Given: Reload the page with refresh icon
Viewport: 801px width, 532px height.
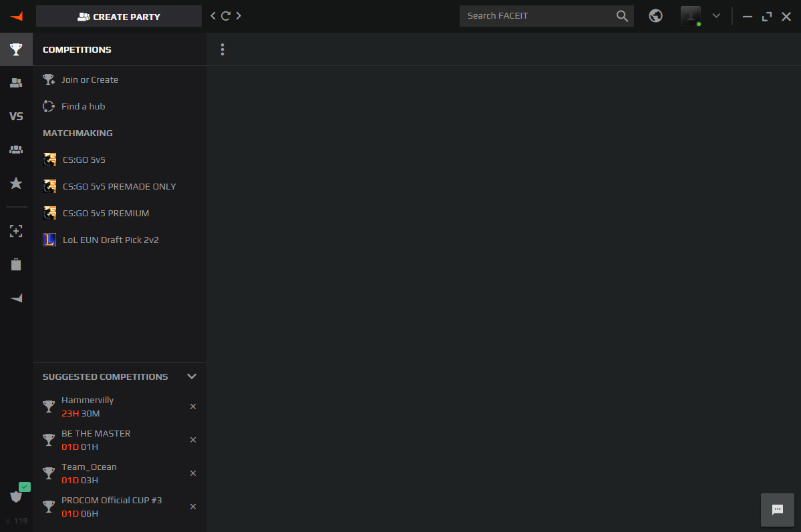Looking at the screenshot, I should coord(226,16).
